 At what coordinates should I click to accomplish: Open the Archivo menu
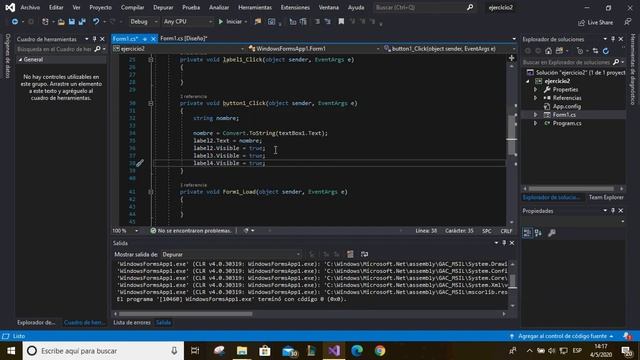point(30,7)
